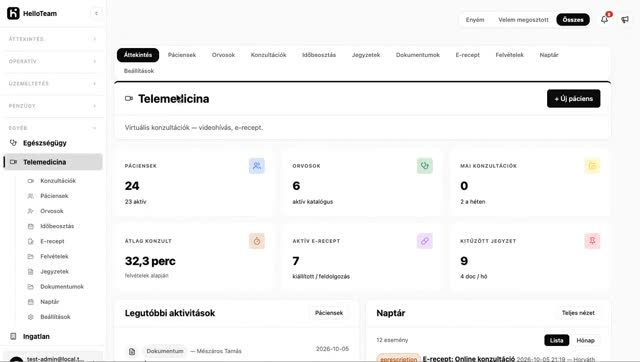Image resolution: width=640 pixels, height=362 pixels.
Task: Open the Jegyzetek tab
Action: click(x=366, y=55)
